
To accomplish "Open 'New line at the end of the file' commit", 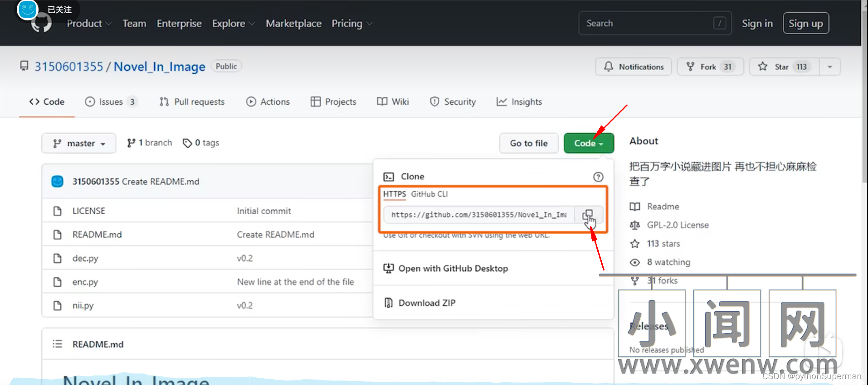I will click(295, 282).
